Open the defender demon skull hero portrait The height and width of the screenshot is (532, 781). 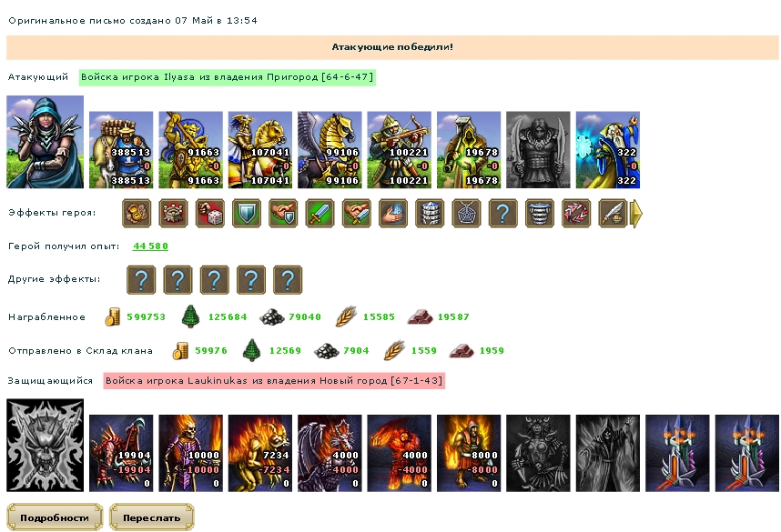pos(45,445)
